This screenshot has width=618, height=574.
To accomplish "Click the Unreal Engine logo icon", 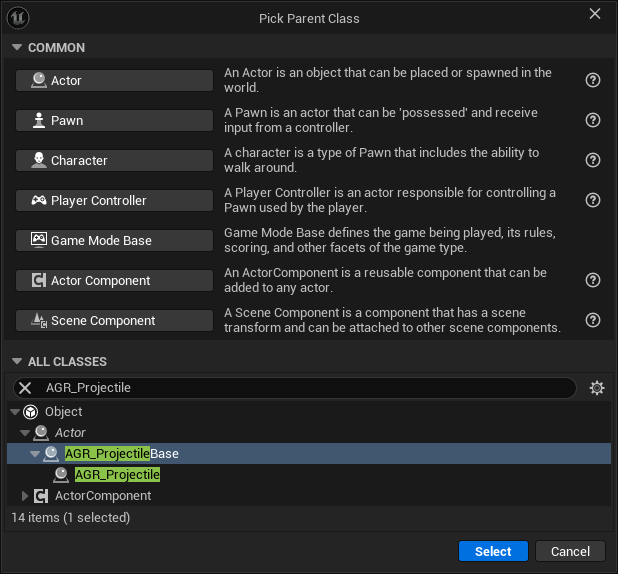I will coord(18,18).
